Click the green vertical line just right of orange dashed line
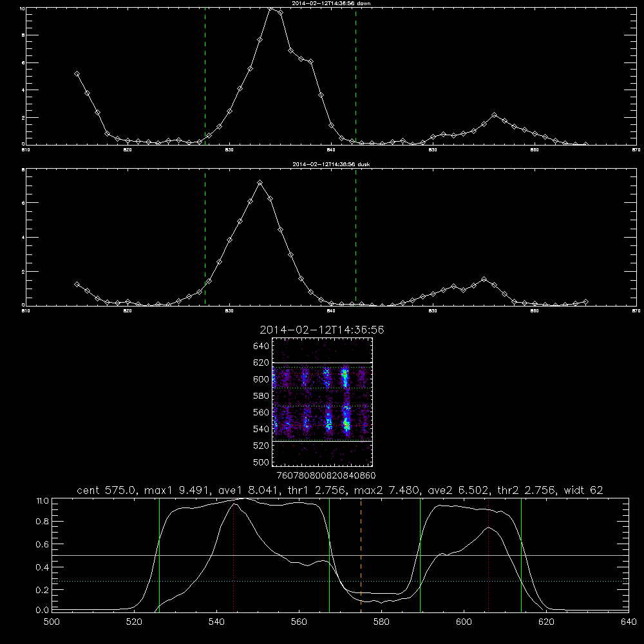644x644 pixels. coord(420,554)
